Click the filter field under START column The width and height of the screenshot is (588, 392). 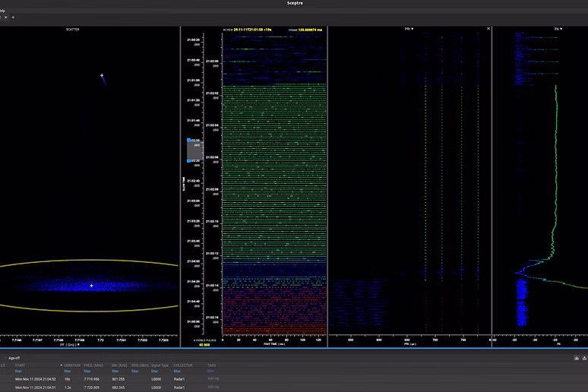[x=18, y=371]
